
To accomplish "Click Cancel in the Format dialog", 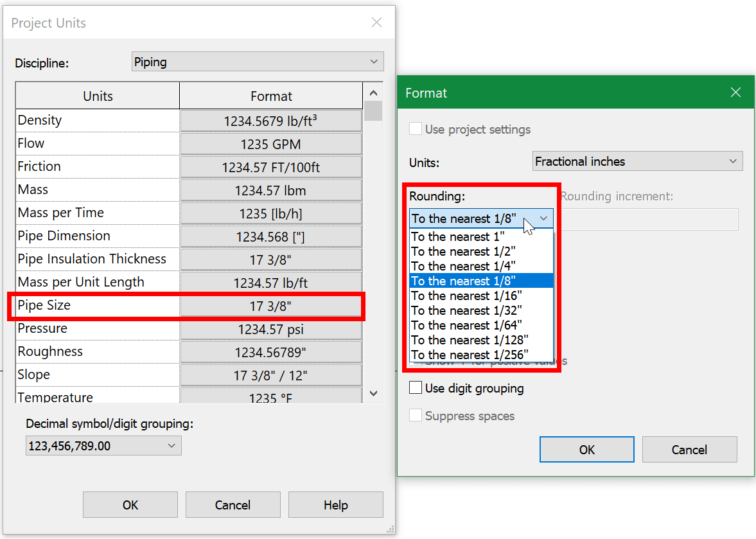I will 689,449.
